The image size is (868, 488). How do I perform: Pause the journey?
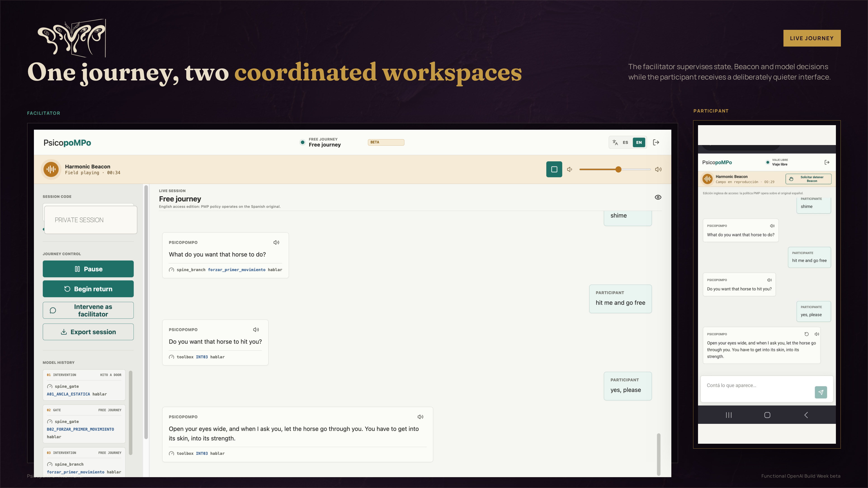point(88,269)
